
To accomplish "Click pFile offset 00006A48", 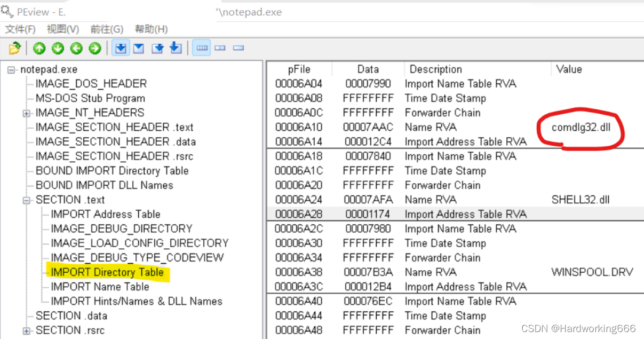I will [x=299, y=330].
